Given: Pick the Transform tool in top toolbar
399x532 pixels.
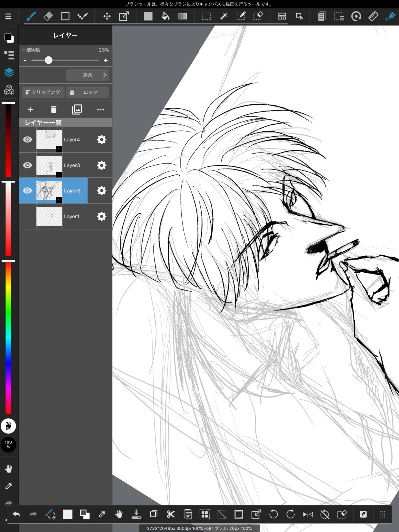Looking at the screenshot, I should (x=124, y=16).
